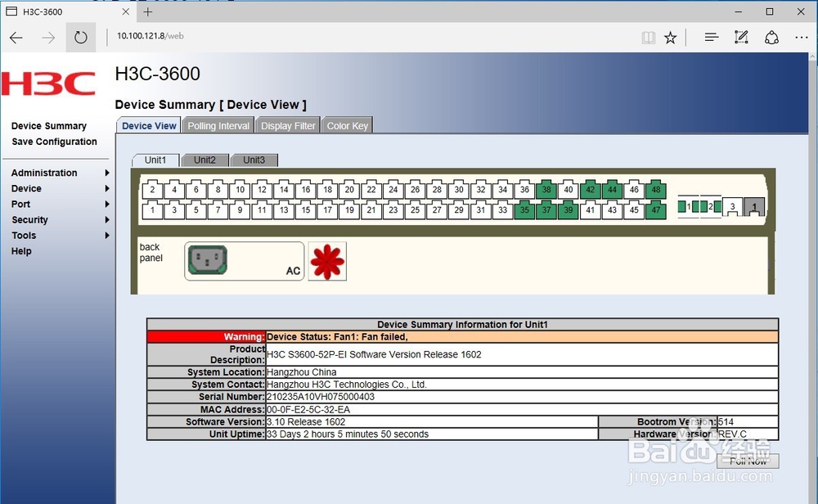Select port 2 on the top row

[152, 189]
